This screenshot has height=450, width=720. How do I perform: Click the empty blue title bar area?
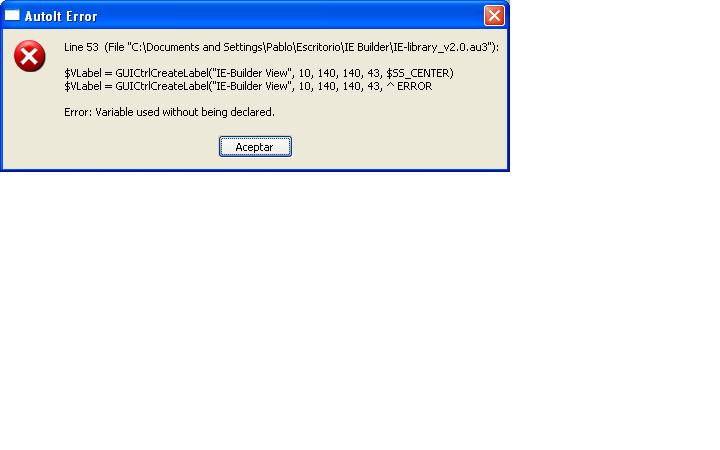[289, 16]
